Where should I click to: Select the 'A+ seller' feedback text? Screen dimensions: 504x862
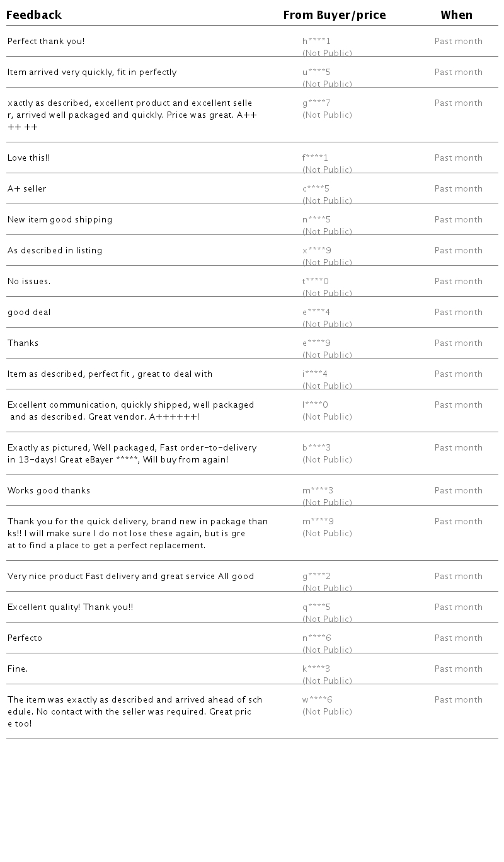tap(26, 189)
